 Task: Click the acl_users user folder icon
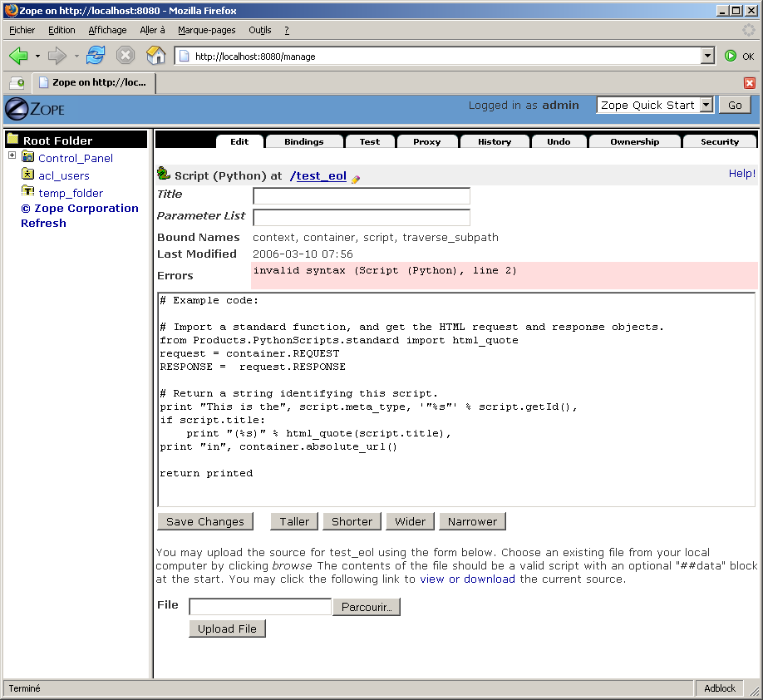[28, 175]
